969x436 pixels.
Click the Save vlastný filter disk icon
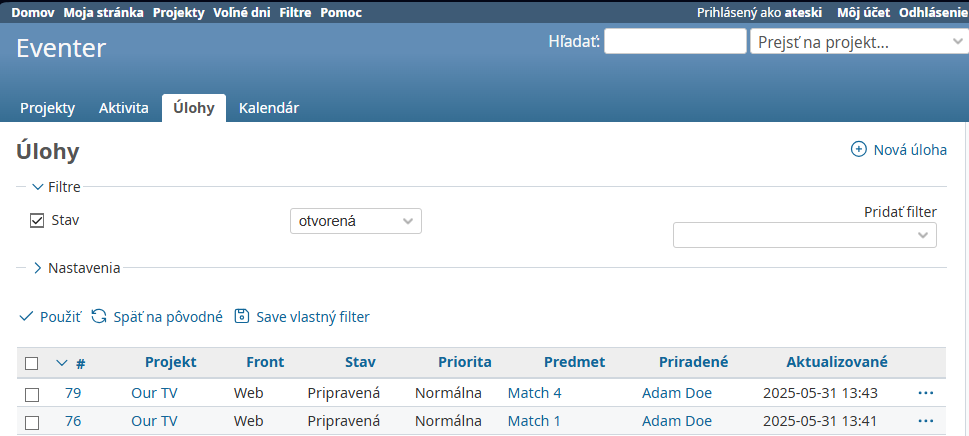[x=242, y=317]
